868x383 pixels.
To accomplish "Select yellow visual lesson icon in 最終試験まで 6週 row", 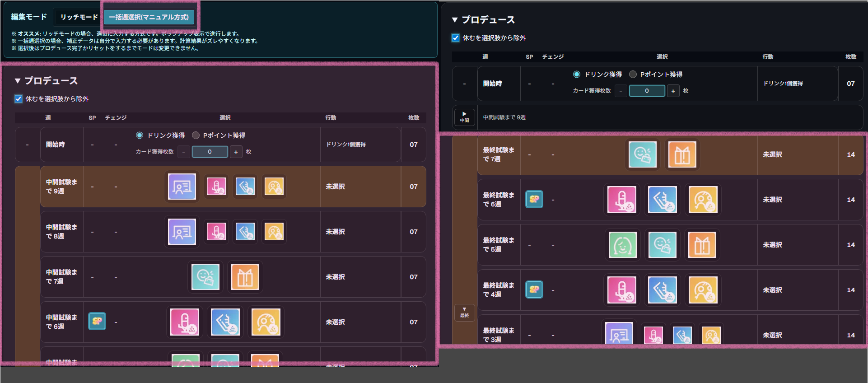I will pyautogui.click(x=703, y=200).
